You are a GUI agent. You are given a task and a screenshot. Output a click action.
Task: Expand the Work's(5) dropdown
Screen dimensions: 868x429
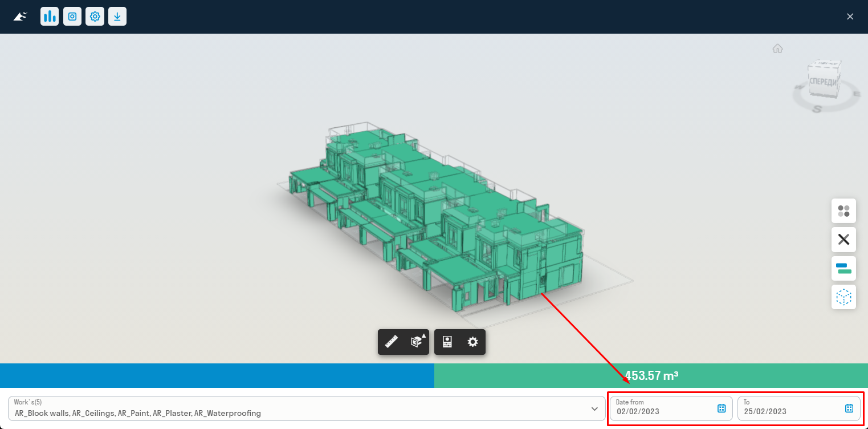pos(307,408)
